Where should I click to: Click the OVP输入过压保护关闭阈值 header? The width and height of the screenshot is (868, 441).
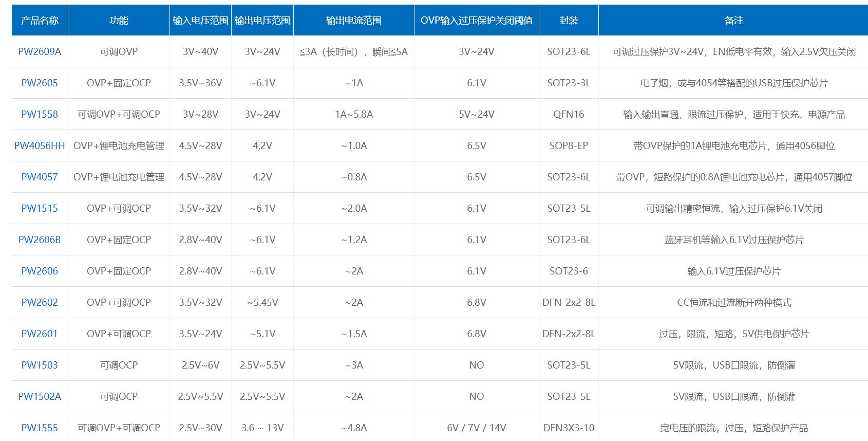477,21
